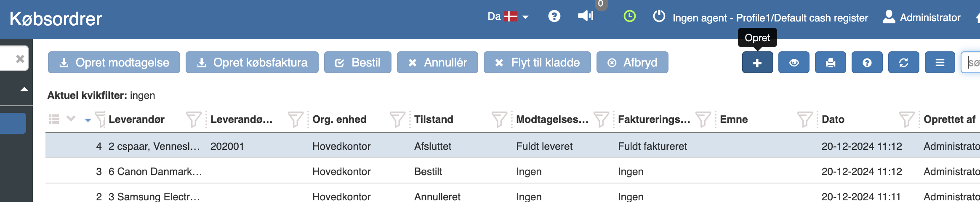This screenshot has width=980, height=202.
Task: Click the Bestil button
Action: click(x=358, y=63)
